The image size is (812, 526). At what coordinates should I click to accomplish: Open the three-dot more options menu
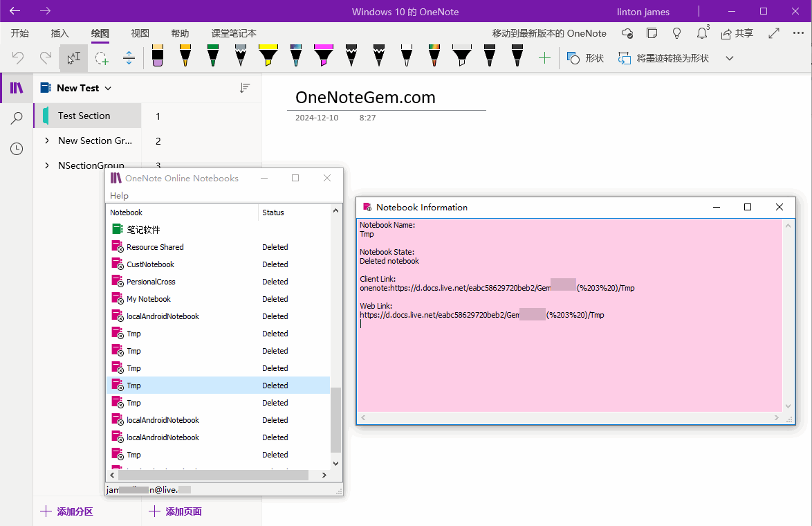799,33
